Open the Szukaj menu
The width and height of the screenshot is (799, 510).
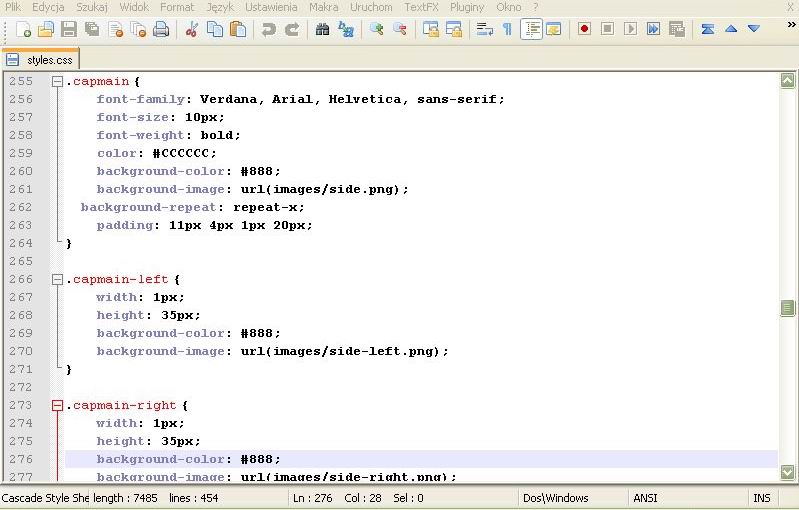coord(92,7)
